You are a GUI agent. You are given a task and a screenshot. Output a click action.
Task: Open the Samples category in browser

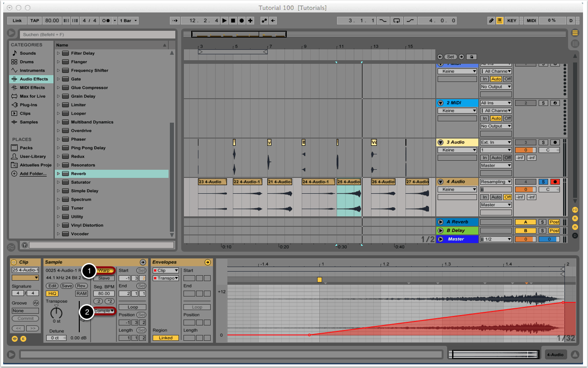click(29, 122)
